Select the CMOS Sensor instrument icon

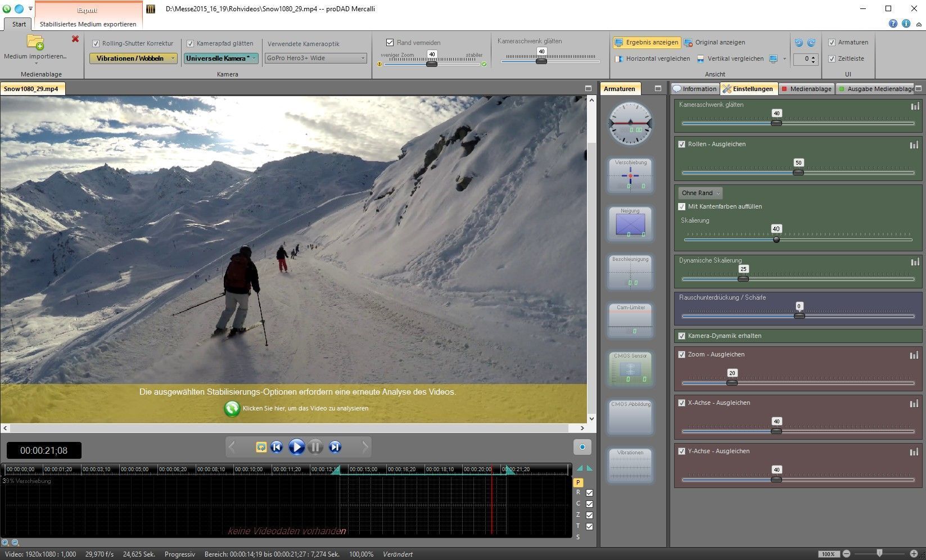coord(630,369)
